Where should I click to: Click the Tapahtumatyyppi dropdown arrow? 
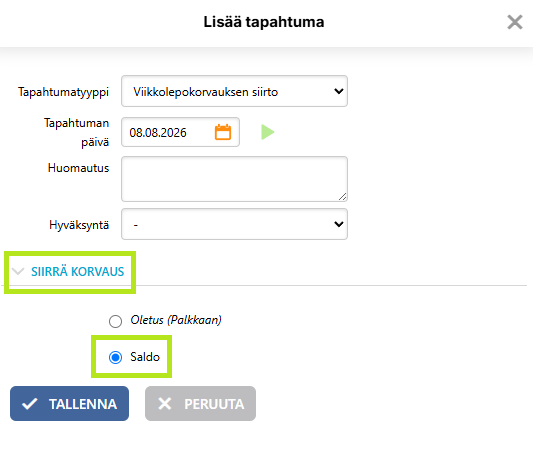[339, 91]
